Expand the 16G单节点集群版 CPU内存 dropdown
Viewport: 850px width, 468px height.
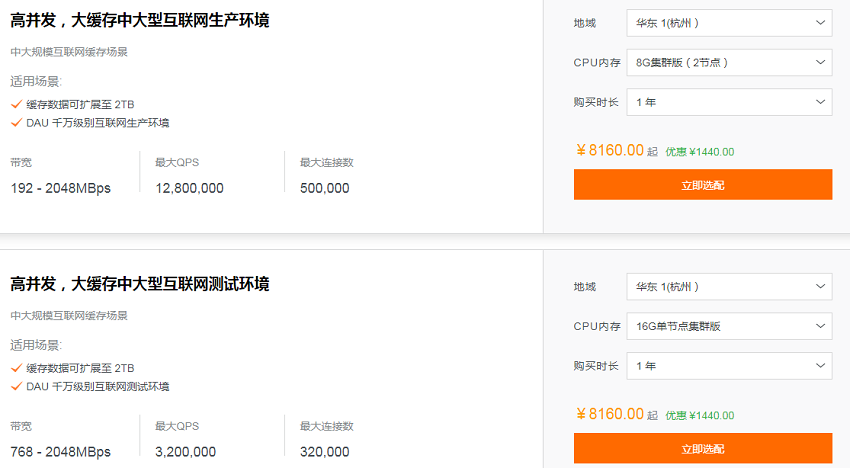(x=729, y=326)
